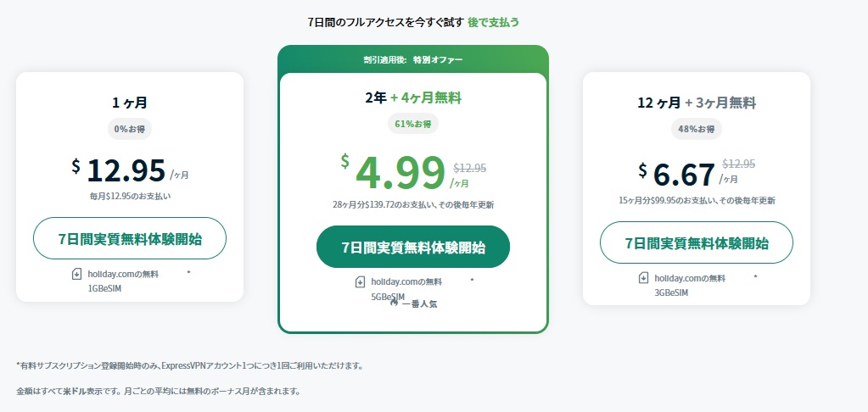Start the 7-day trial for the 2-year plan
Screen dimensions: 868x412
pos(413,247)
